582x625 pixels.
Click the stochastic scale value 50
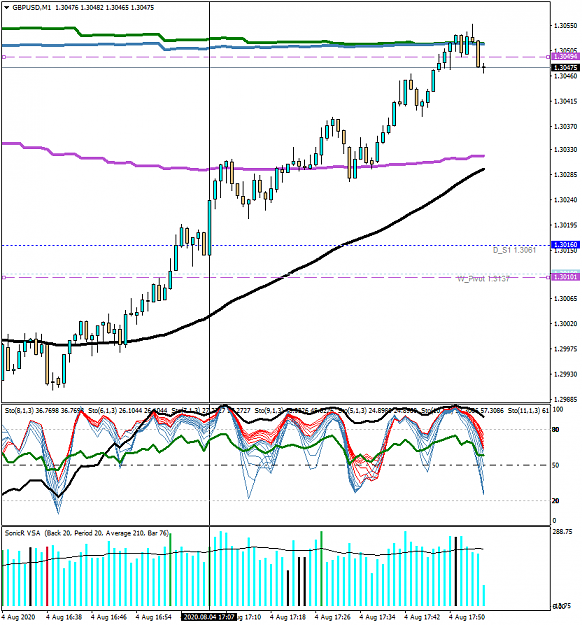(x=556, y=465)
